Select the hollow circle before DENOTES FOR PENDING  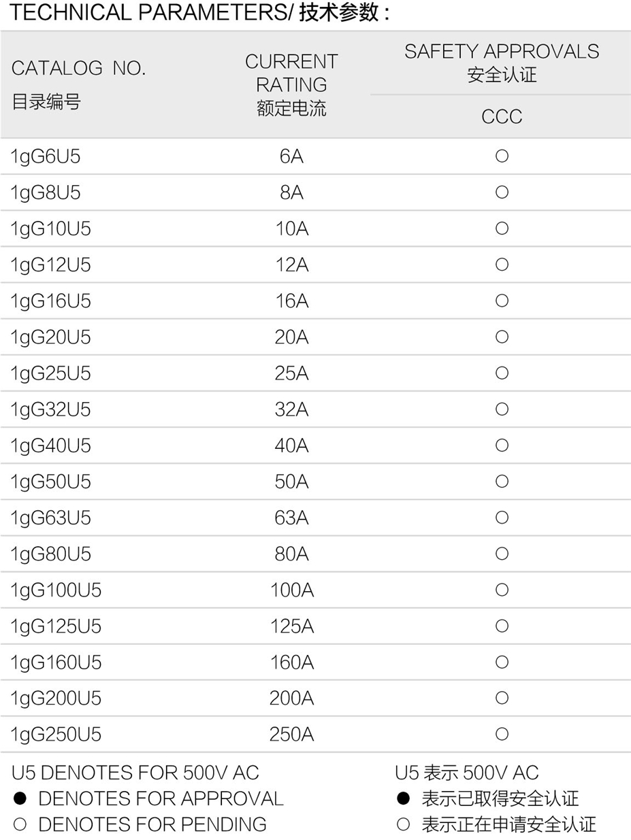click(x=20, y=825)
